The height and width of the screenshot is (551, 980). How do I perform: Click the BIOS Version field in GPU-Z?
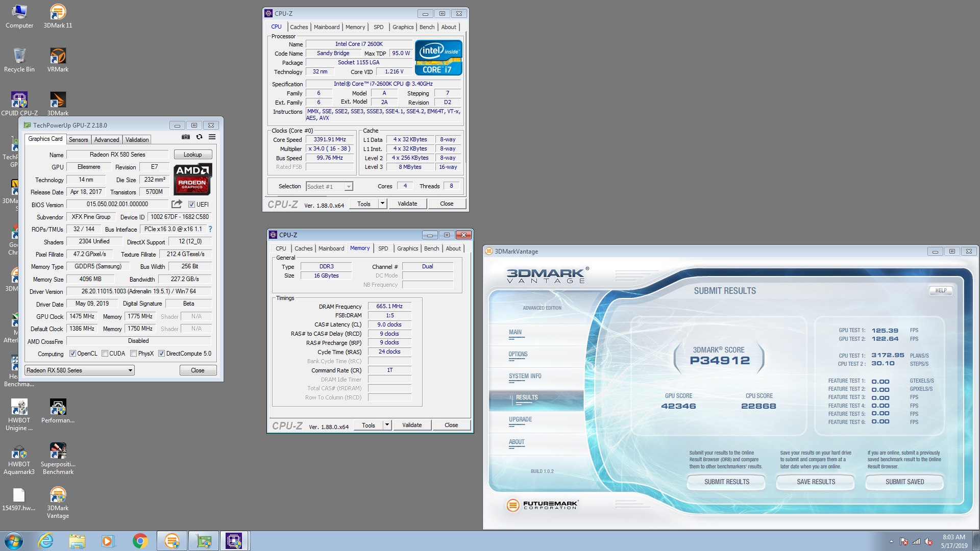117,204
